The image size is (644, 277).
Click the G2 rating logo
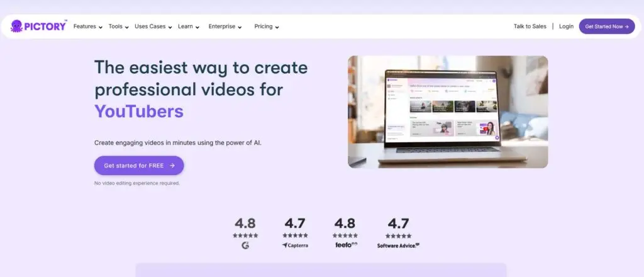tap(245, 245)
